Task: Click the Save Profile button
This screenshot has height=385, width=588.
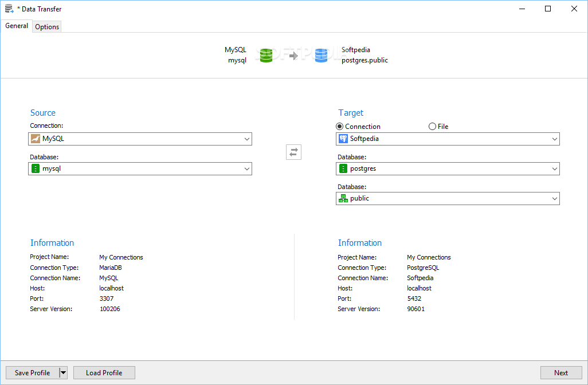Action: tap(33, 372)
